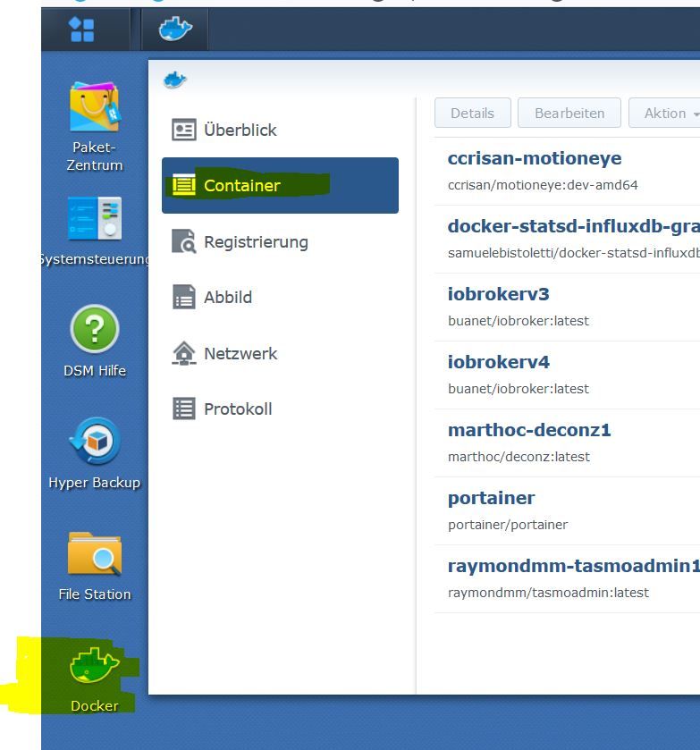This screenshot has height=750, width=700.
Task: Click the Paket-Zentrum label text
Action: [94, 156]
